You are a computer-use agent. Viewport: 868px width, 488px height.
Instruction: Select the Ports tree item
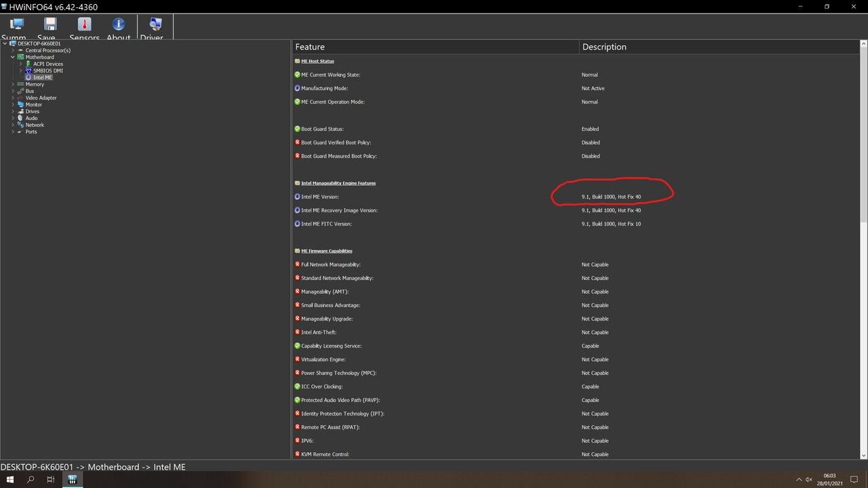pos(31,131)
